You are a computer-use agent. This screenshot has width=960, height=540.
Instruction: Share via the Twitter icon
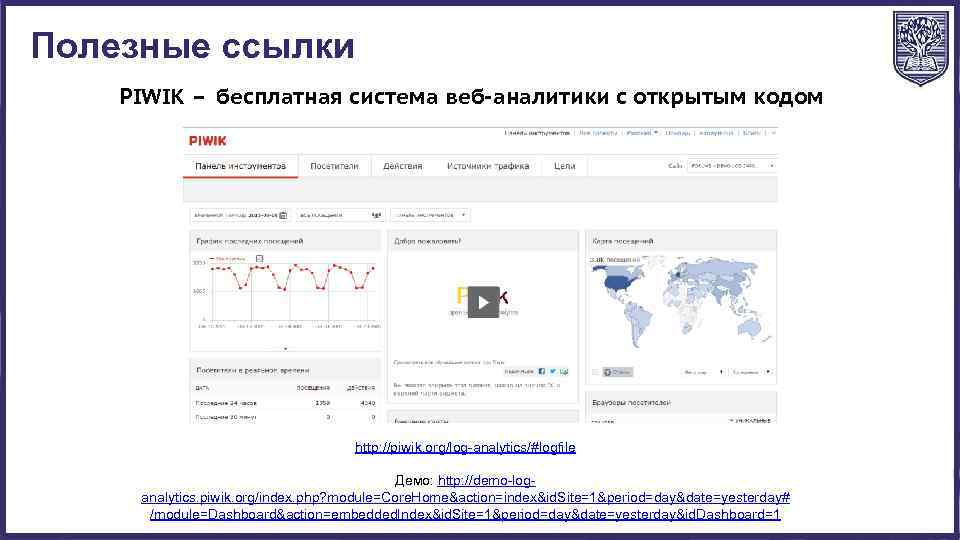pyautogui.click(x=553, y=372)
